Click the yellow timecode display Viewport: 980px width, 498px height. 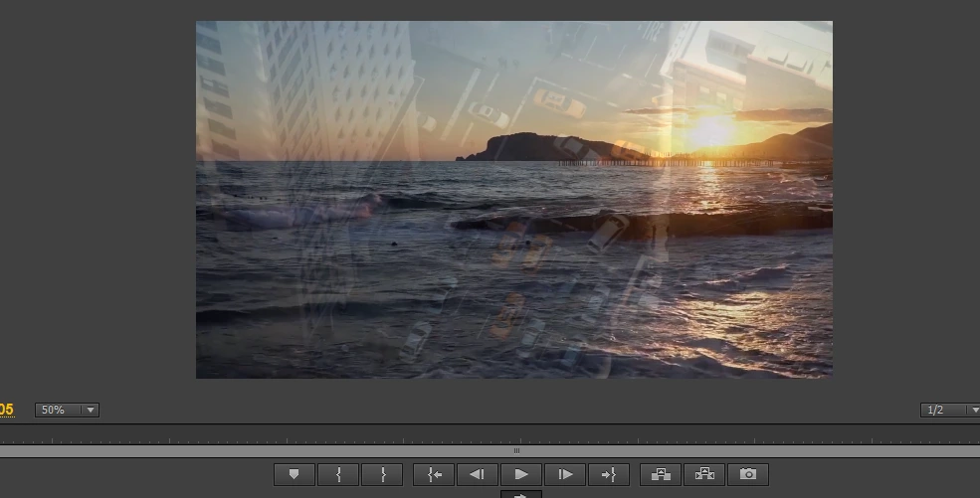tap(6, 410)
